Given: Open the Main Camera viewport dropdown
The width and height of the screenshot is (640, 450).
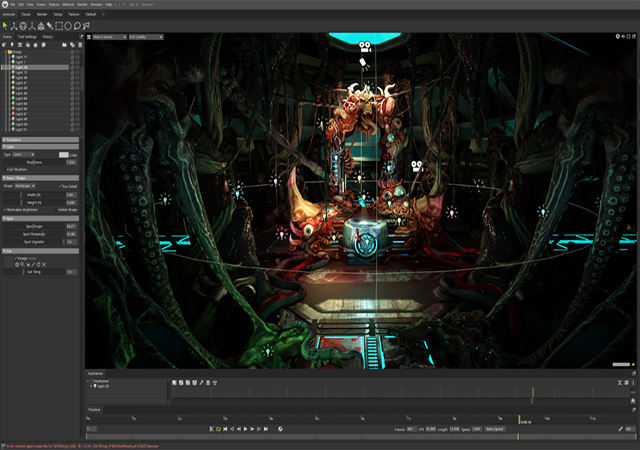Looking at the screenshot, I should coord(107,37).
